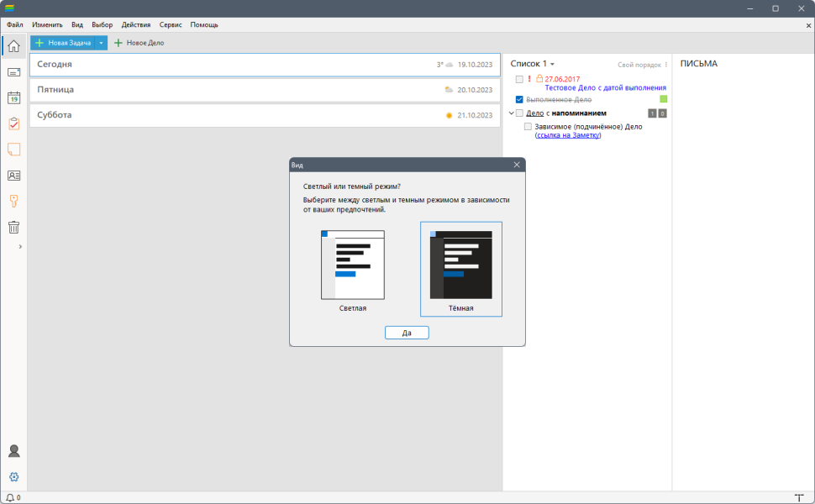This screenshot has width=815, height=504.
Task: Check the box for the 27.06.2017 test task
Action: coord(519,80)
